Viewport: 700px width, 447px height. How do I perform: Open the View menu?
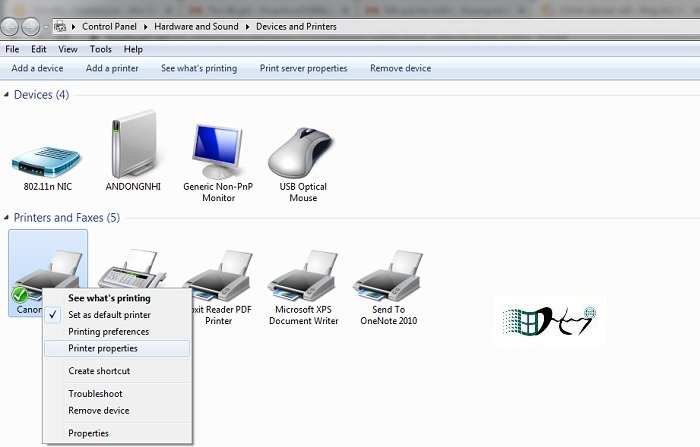point(68,49)
